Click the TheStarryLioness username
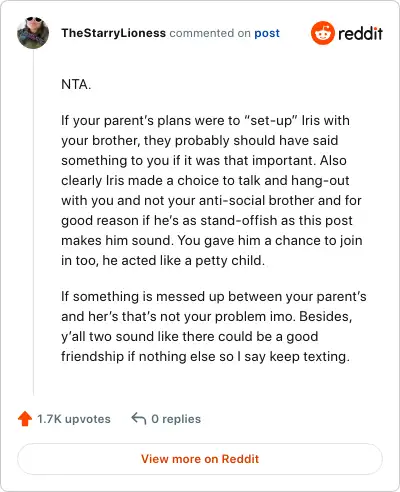Viewport: 400px width, 492px height. (113, 33)
